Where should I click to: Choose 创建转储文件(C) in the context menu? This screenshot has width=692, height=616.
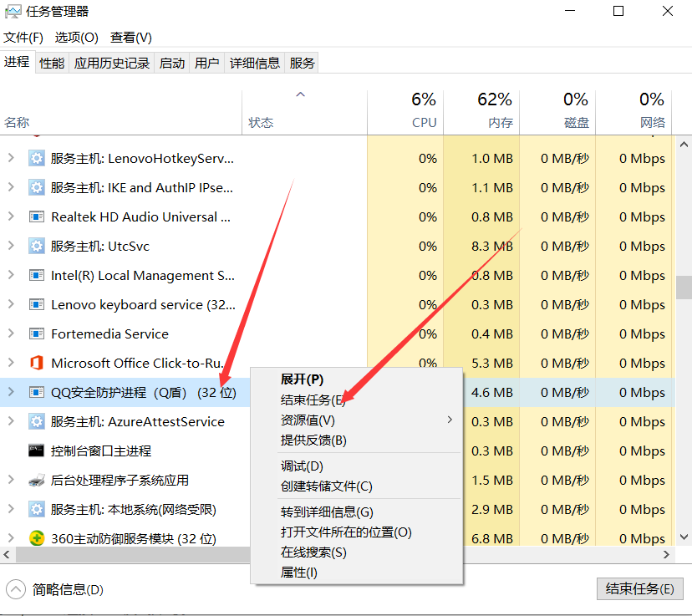[357, 486]
